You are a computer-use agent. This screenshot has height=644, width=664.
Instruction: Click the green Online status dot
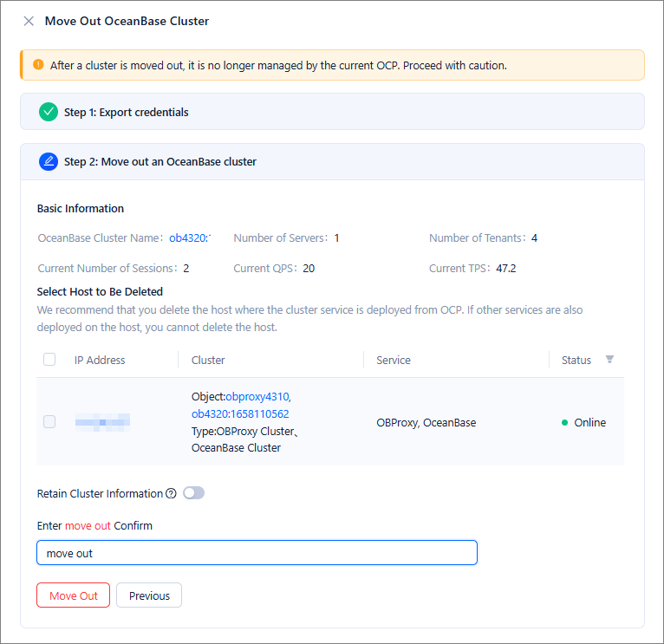click(x=564, y=423)
